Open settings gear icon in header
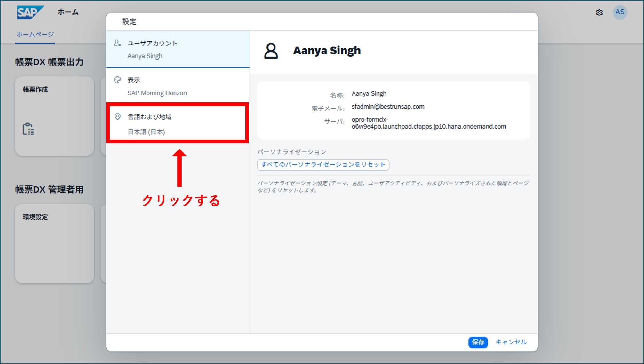 coord(599,12)
